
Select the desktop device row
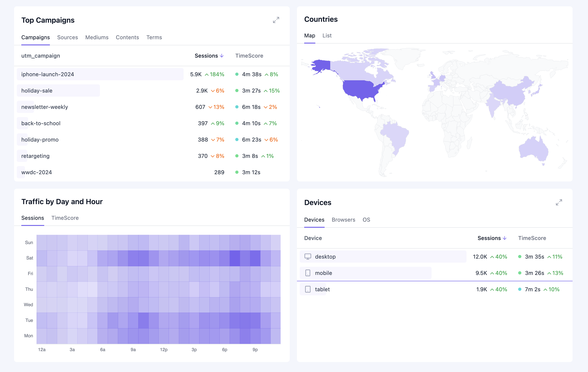[434, 256]
